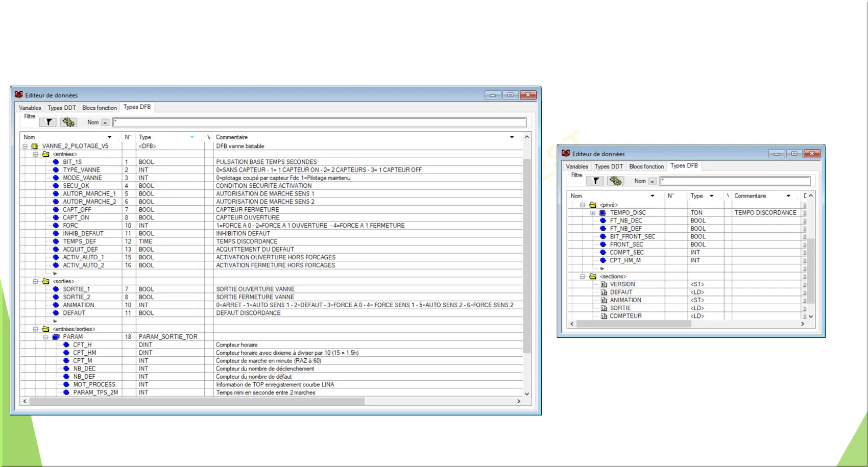868x467 pixels.
Task: Click the Editeur de données app icon in left title bar
Action: click(19, 94)
